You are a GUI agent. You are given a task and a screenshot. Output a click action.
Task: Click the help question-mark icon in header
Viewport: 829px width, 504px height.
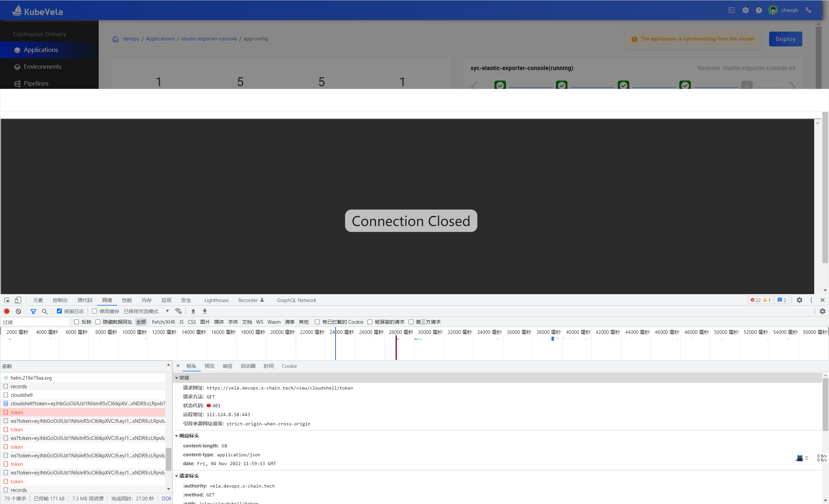(759, 10)
